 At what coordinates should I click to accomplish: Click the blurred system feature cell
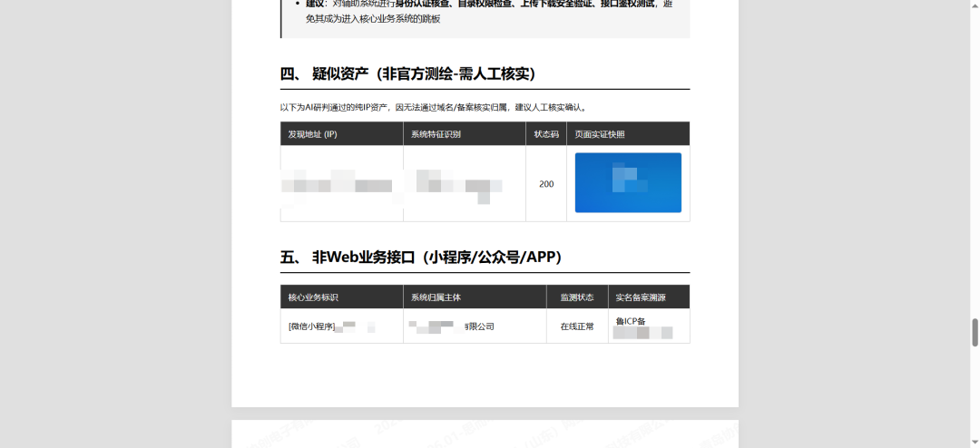(x=465, y=184)
